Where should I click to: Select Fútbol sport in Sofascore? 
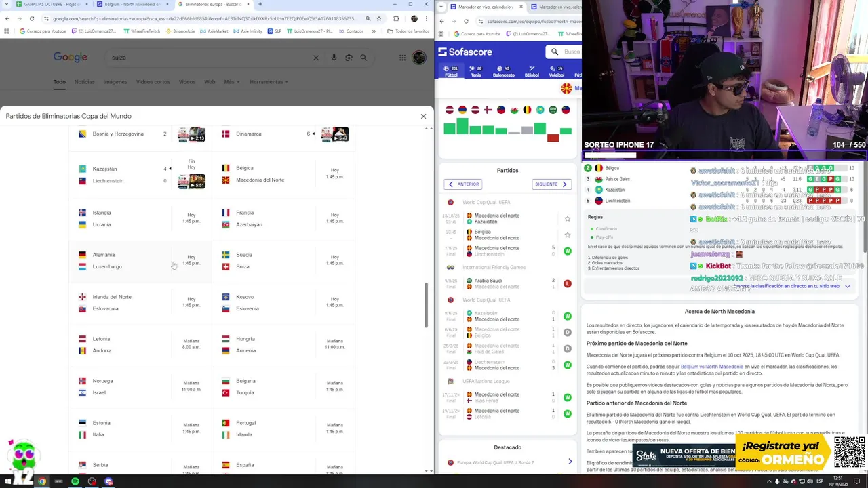click(451, 71)
